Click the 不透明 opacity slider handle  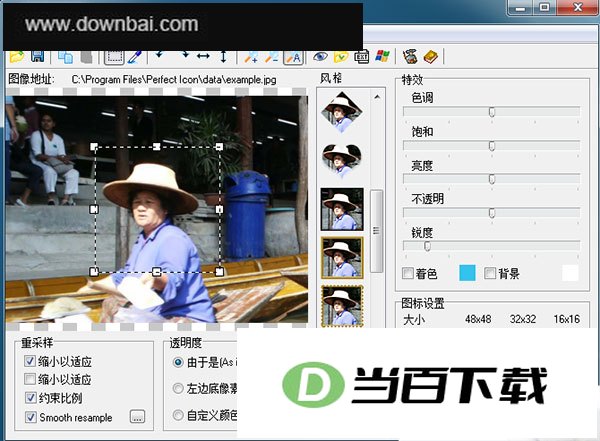point(492,213)
